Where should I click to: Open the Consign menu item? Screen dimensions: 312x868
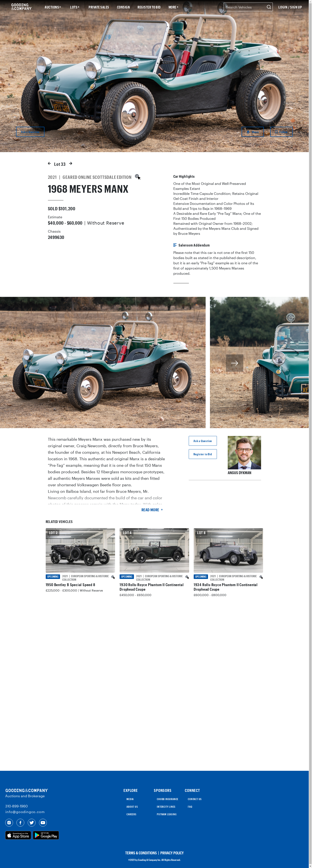point(123,7)
